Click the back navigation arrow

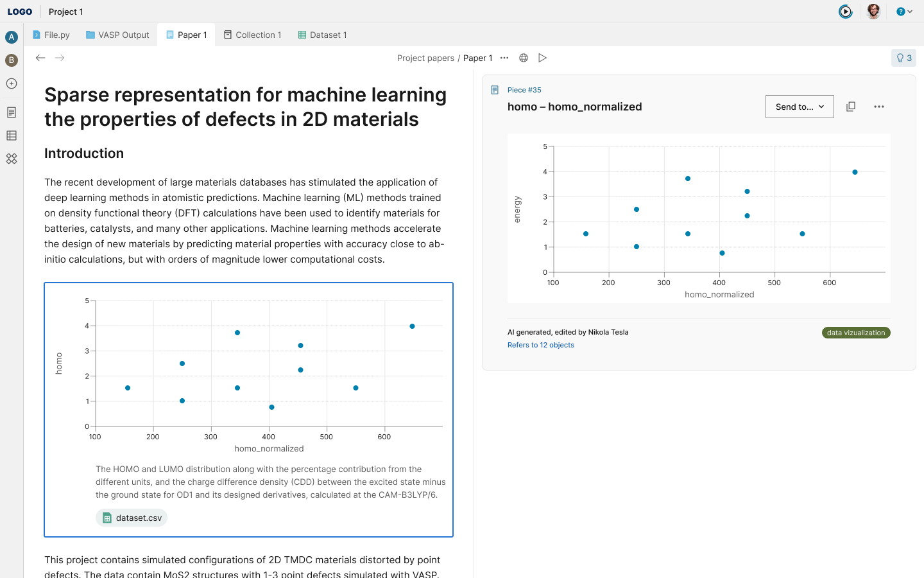[x=40, y=58]
